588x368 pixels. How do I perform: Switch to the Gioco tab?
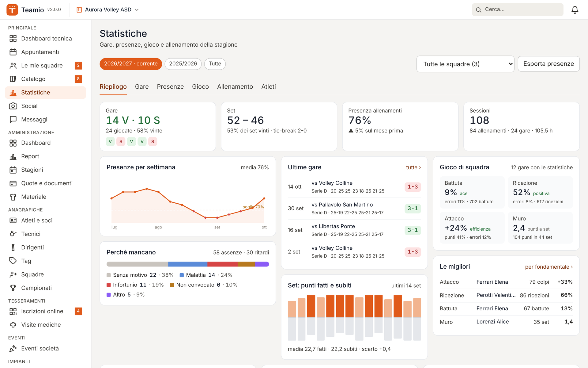click(200, 87)
